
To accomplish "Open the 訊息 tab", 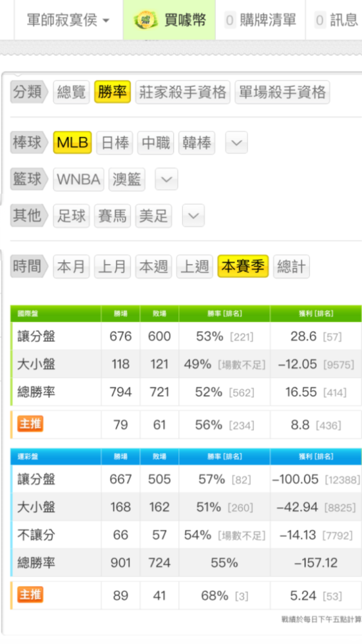I will [335, 20].
